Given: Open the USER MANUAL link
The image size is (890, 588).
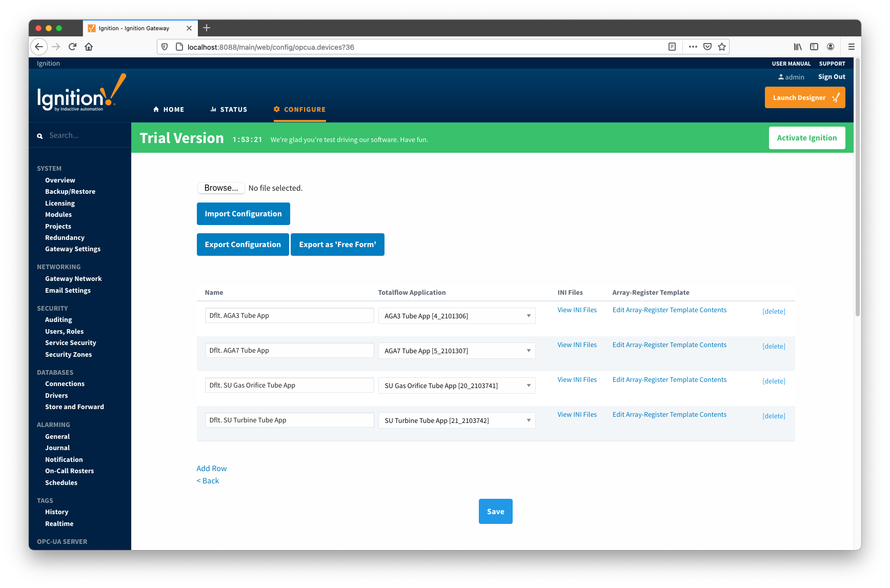Looking at the screenshot, I should click(x=791, y=64).
